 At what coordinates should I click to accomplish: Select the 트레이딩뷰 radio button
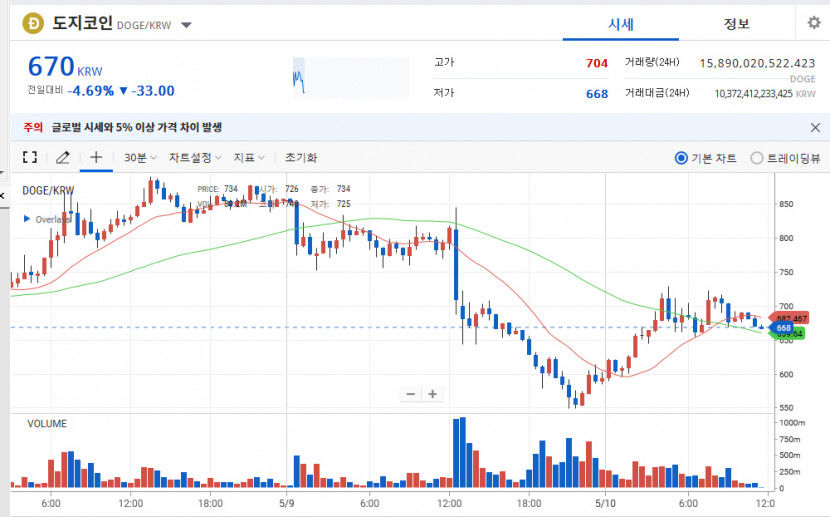[757, 158]
